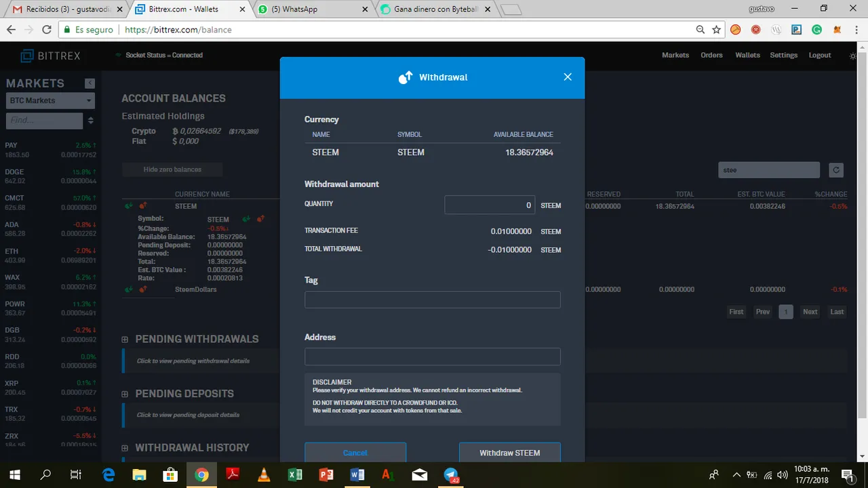
Task: Select POWR market in sidebar
Action: coord(50,308)
